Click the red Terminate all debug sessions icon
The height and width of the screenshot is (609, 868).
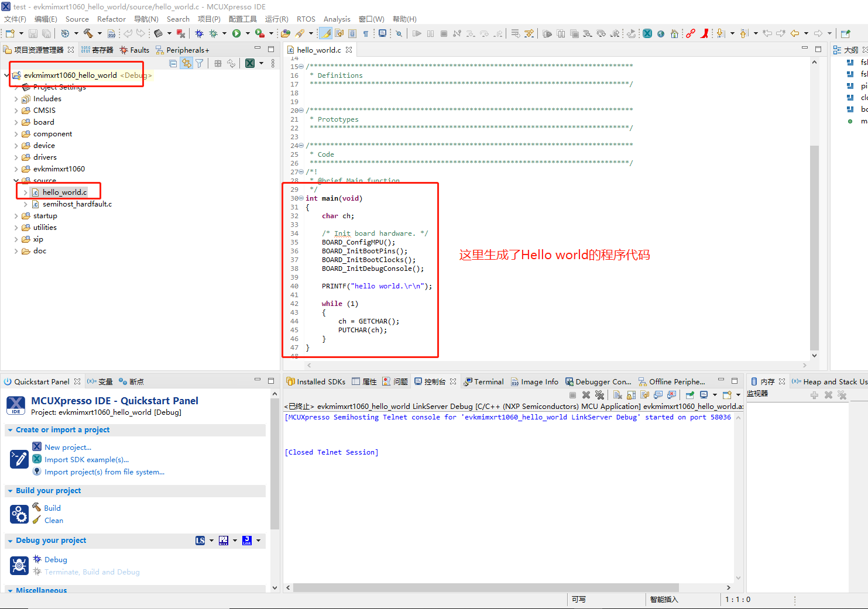click(x=181, y=33)
